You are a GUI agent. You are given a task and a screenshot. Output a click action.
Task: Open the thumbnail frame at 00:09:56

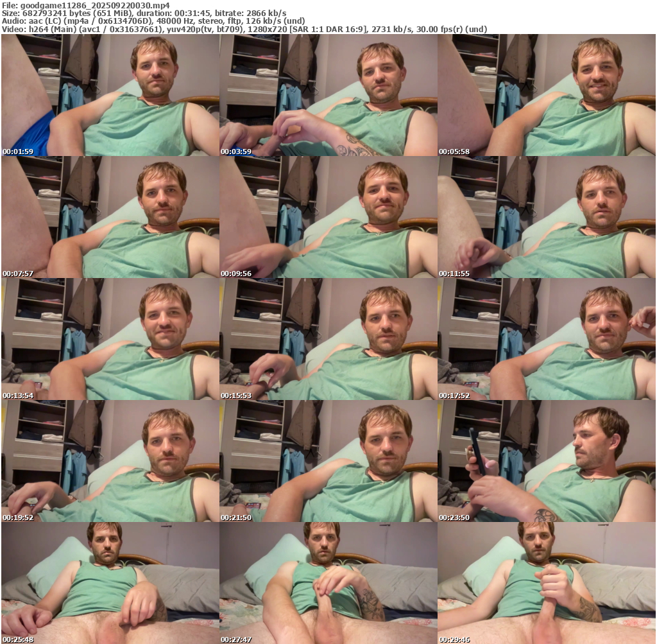tap(328, 217)
